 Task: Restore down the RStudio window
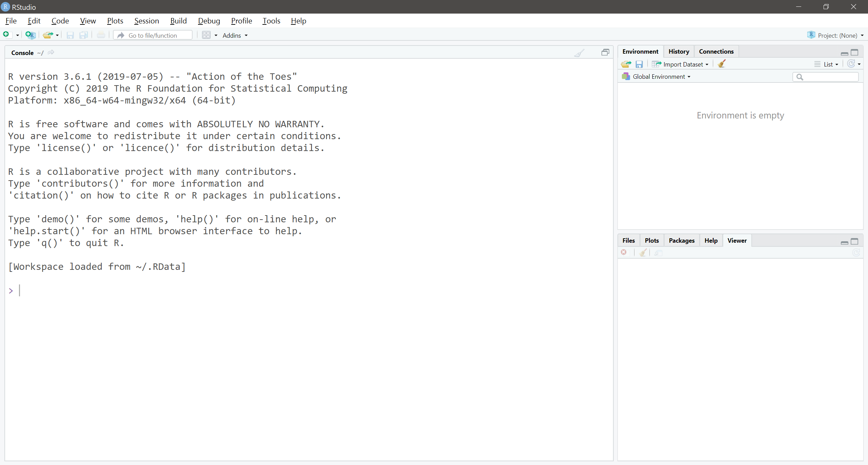(x=826, y=7)
